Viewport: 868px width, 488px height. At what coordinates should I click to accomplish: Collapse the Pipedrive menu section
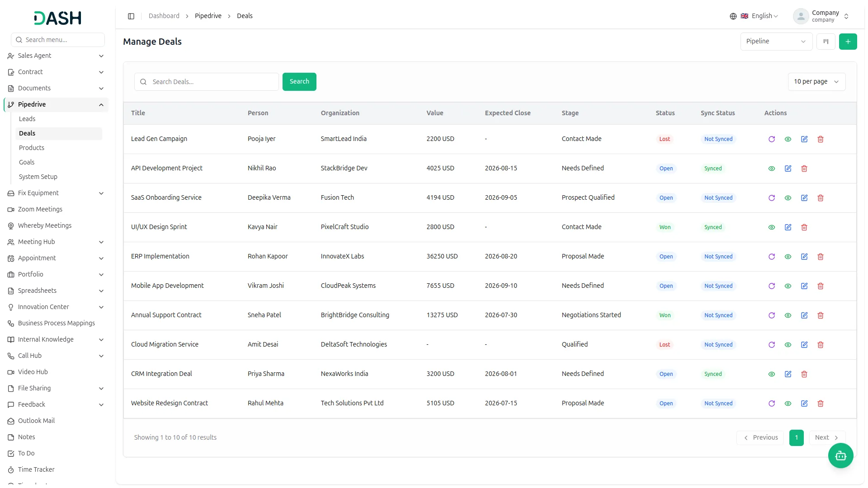tap(56, 104)
